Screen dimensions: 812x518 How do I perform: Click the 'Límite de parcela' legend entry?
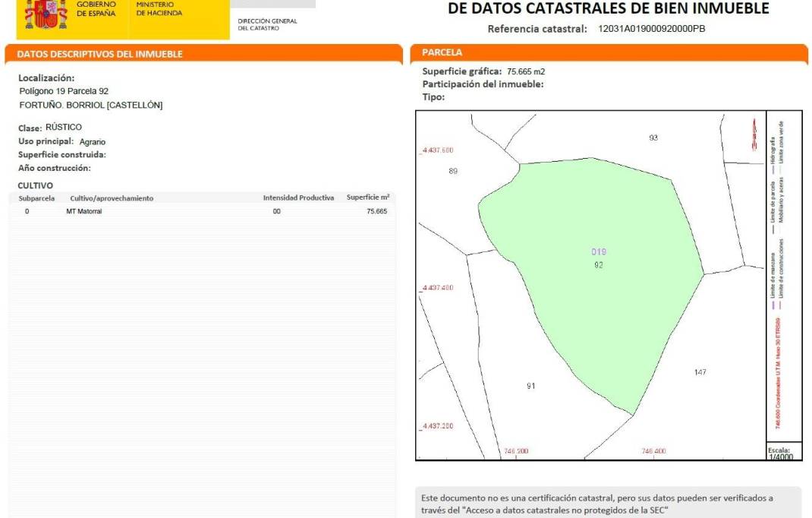point(772,207)
